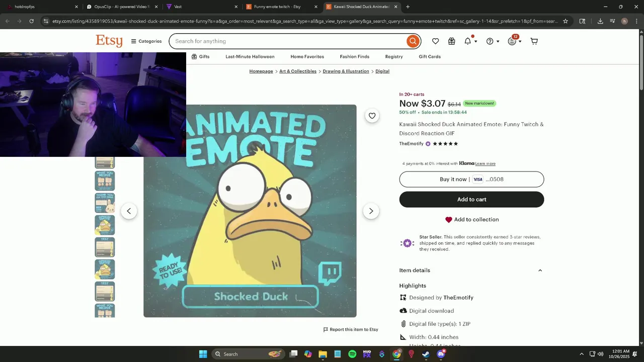Screen dimensions: 644x362
Task: Open the gift registry icon in header
Action: pyautogui.click(x=452, y=41)
